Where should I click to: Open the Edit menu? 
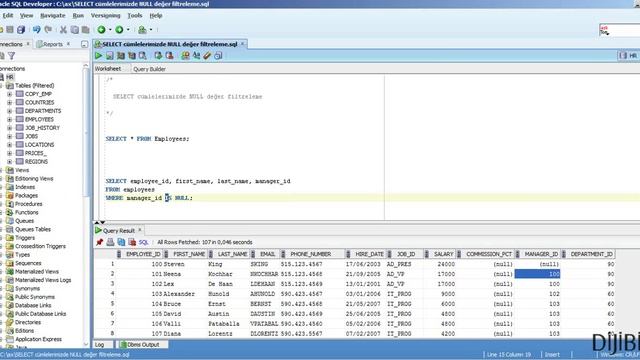click(x=8, y=16)
